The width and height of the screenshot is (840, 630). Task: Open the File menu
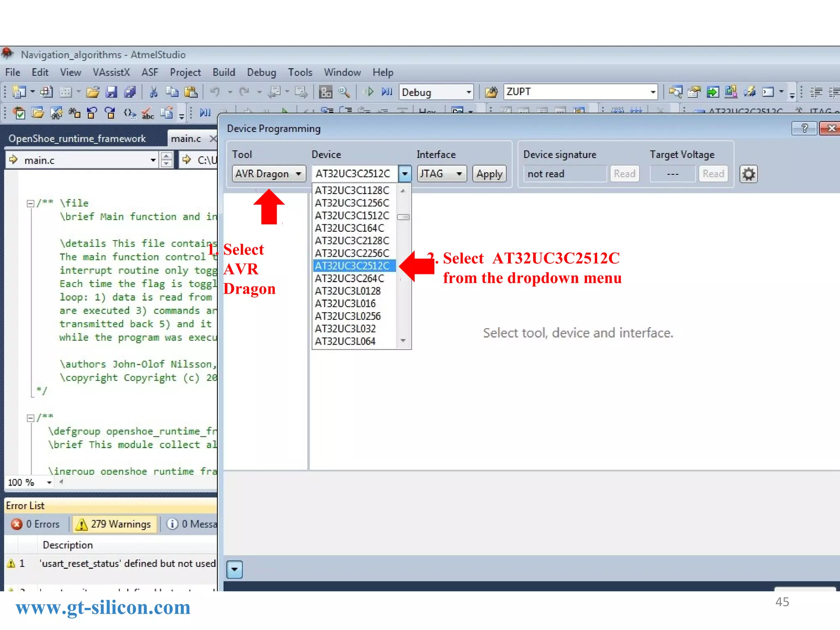pyautogui.click(x=13, y=73)
